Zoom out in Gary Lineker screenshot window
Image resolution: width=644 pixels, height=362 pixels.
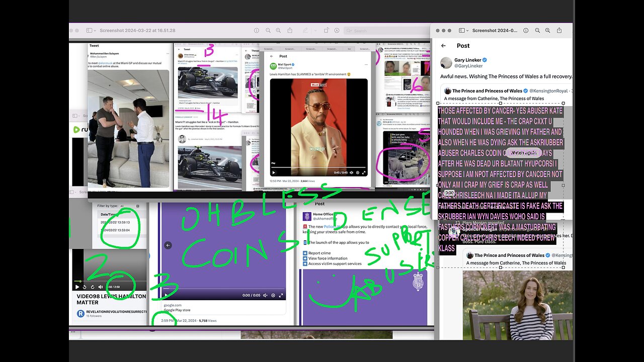(x=538, y=30)
